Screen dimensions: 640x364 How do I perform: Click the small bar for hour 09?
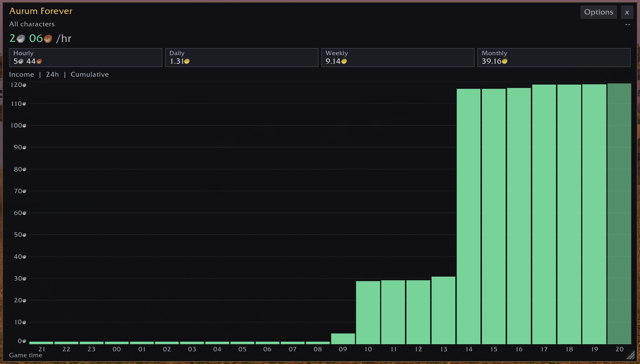coord(343,339)
